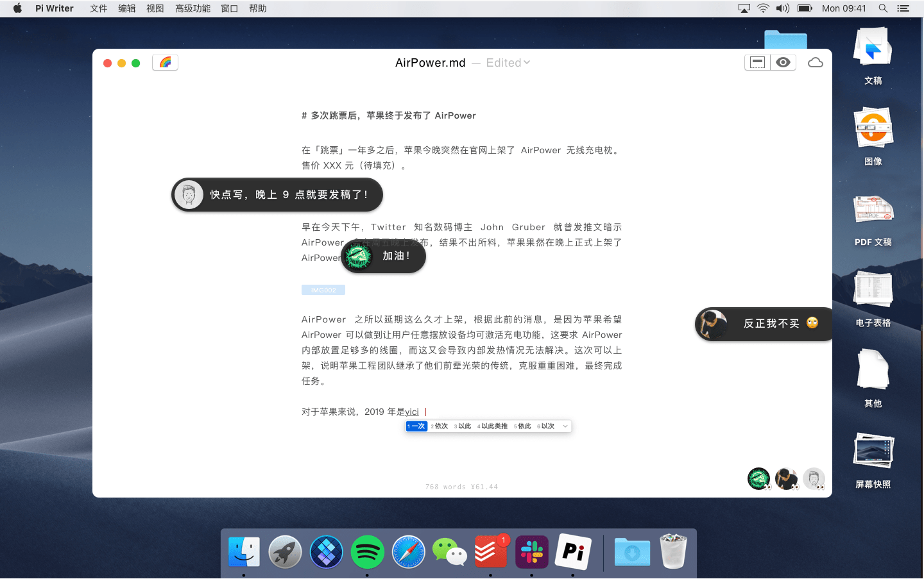Click the volume icon in menu bar
Image resolution: width=924 pixels, height=579 pixels.
coord(783,8)
